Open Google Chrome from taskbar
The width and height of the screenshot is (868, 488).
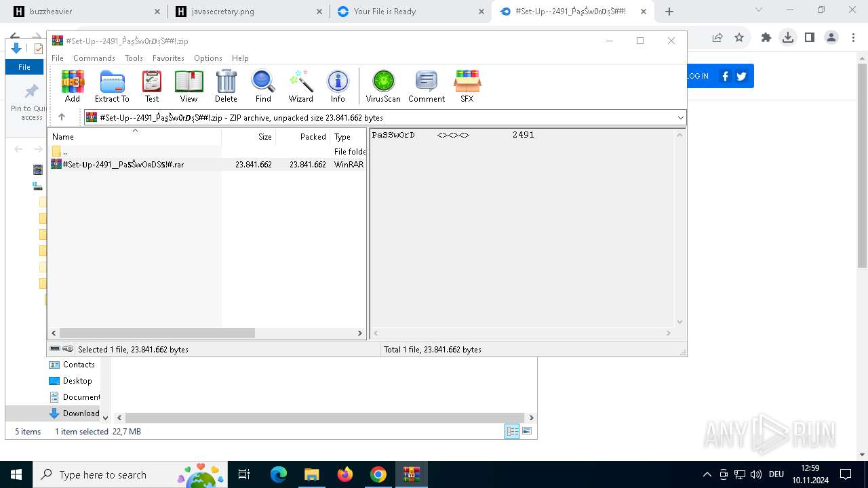[x=378, y=474]
